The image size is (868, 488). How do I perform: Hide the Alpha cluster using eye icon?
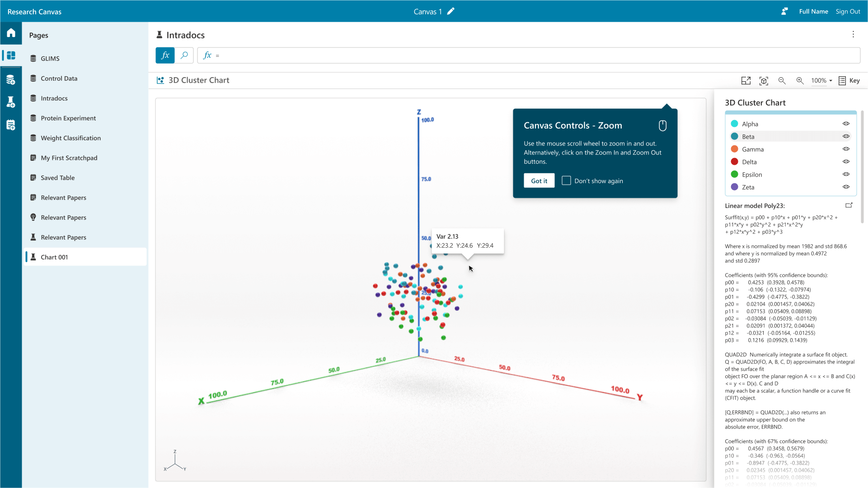coord(846,124)
